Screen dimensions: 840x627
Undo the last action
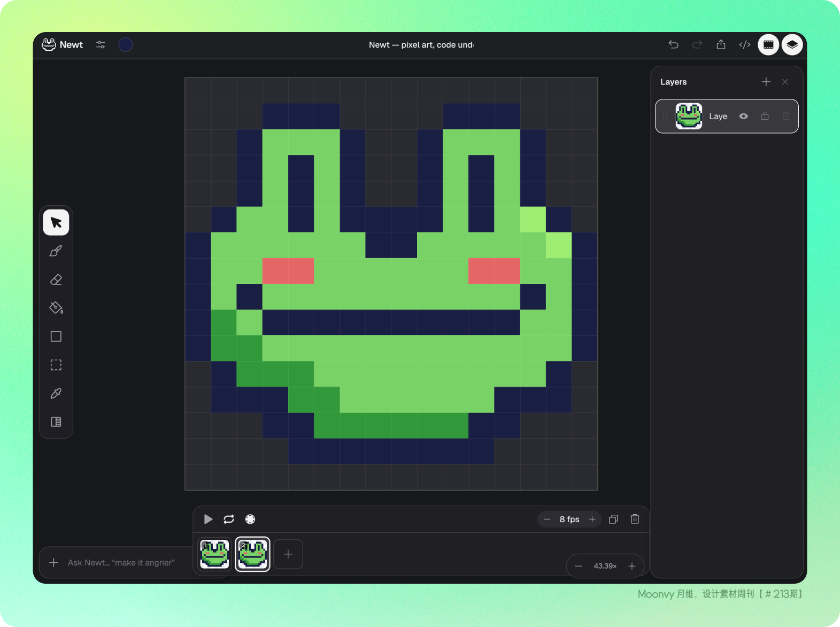(674, 45)
